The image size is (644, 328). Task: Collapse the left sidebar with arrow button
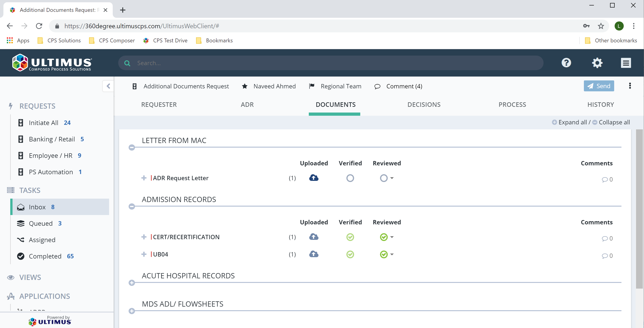coord(108,86)
